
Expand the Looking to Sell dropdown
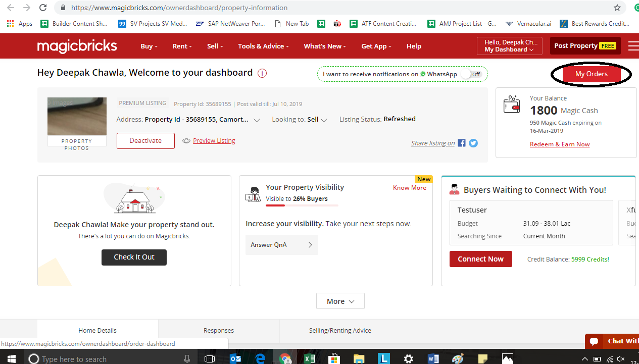coord(324,120)
